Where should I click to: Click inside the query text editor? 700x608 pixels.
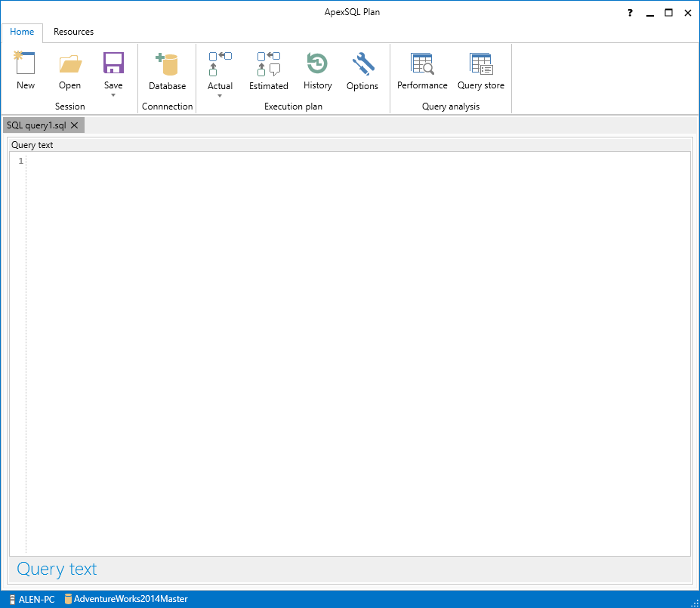(x=358, y=353)
